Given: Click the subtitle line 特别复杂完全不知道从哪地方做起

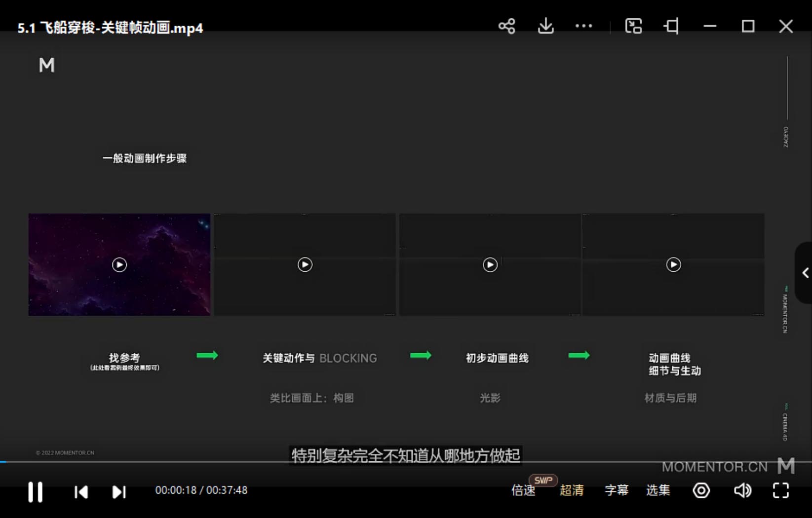Looking at the screenshot, I should point(406,455).
